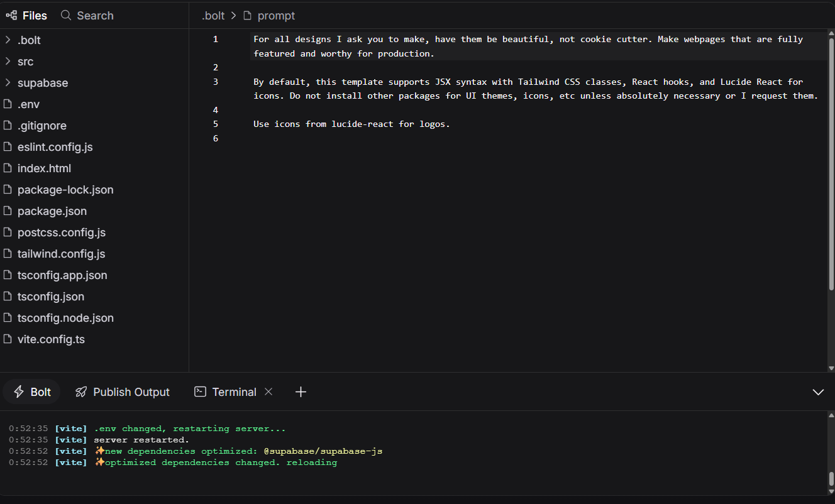Click the .bolt breadcrumb
Viewport: 835px width, 504px height.
pyautogui.click(x=213, y=16)
